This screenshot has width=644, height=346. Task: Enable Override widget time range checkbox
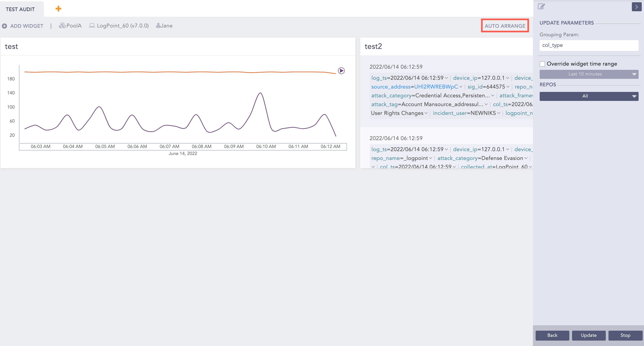click(x=542, y=64)
